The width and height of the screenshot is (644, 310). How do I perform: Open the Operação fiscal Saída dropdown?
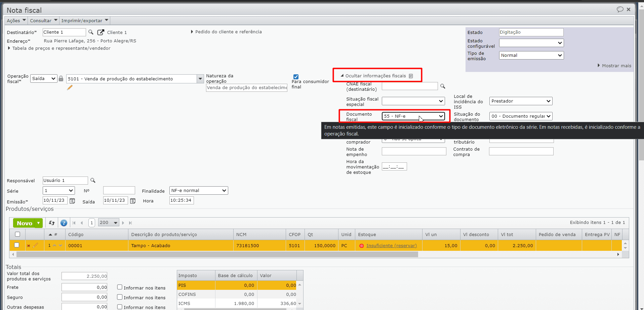coord(44,79)
